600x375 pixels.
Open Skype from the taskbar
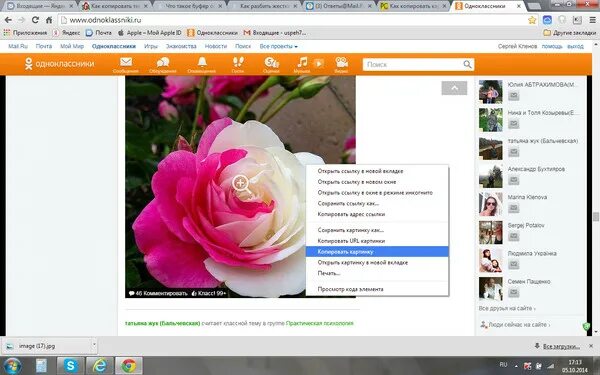(70, 366)
